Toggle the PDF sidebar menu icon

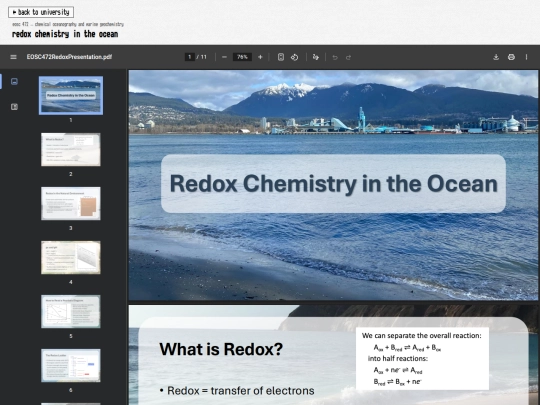[x=13, y=57]
